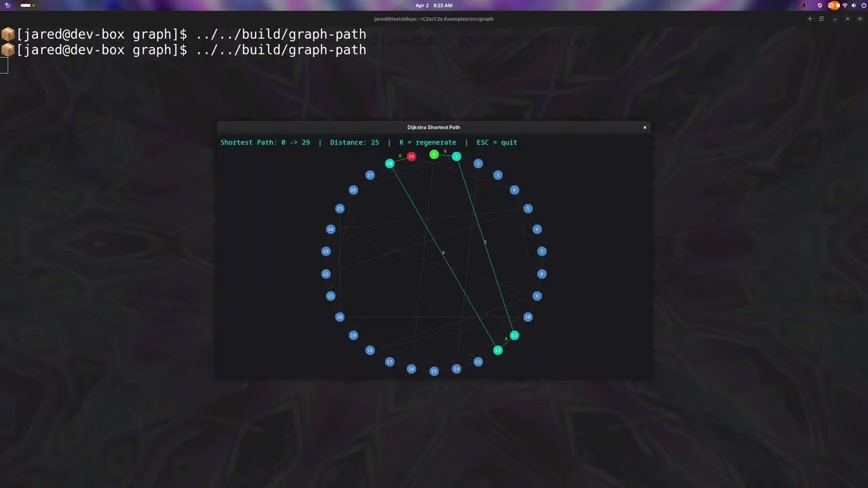Screen dimensions: 868x488
Task: Click the 'Shortest Path: 0 -> 29' text
Action: pos(265,142)
